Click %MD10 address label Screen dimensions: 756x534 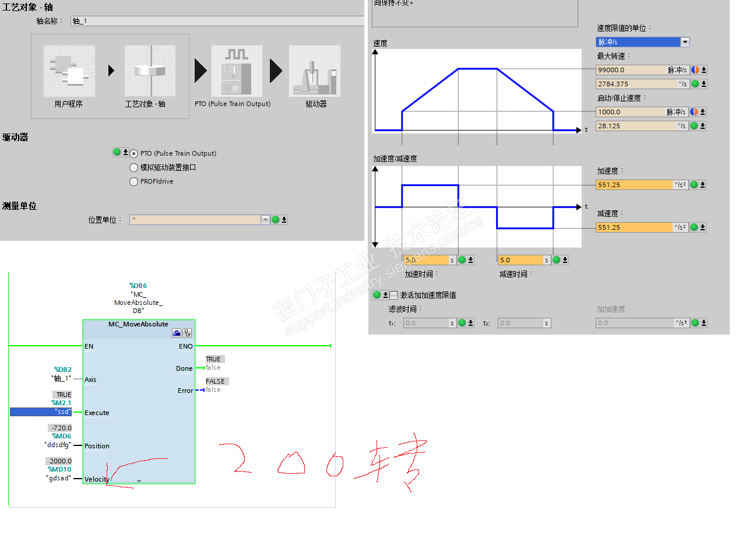tap(59, 469)
